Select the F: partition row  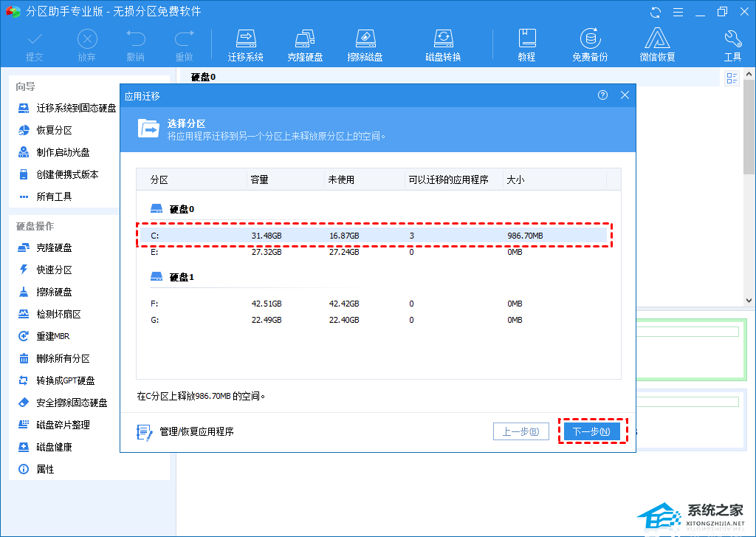pyautogui.click(x=372, y=304)
